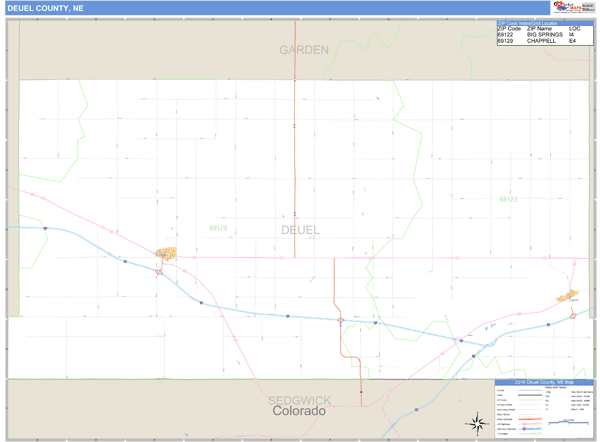This screenshot has width=600, height=442.
Task: Select the orange Big Springs town area
Action: coord(569,295)
